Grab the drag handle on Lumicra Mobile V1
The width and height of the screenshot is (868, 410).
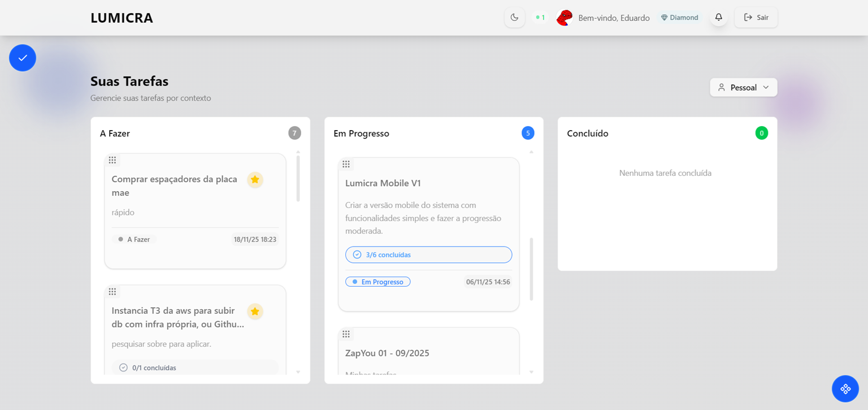click(346, 164)
